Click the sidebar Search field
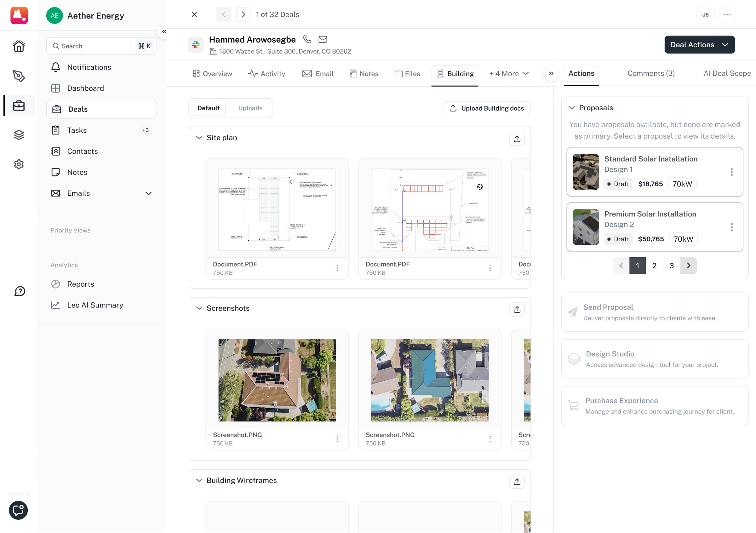Screen dimensions: 756x533 point(101,46)
